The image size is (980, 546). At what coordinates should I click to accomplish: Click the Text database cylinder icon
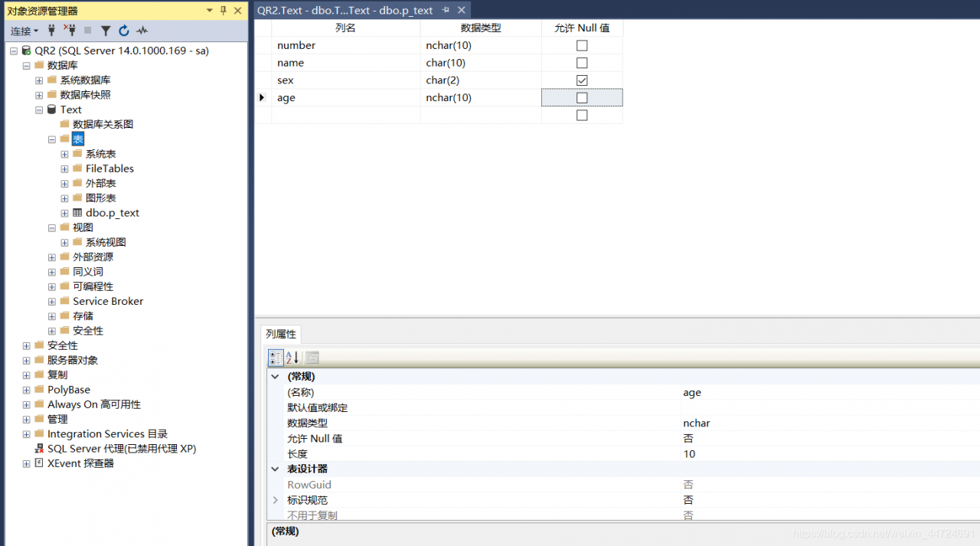52,110
